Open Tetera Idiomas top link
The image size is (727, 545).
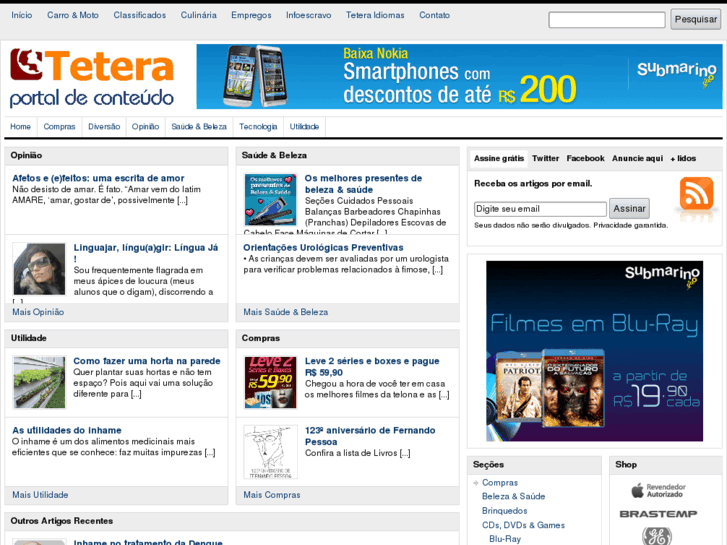[375, 15]
